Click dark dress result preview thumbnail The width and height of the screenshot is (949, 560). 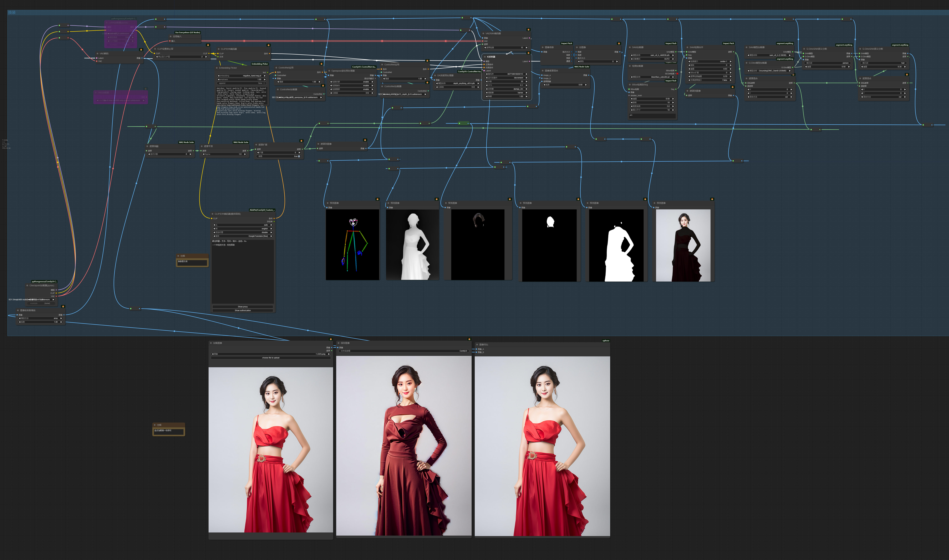683,246
